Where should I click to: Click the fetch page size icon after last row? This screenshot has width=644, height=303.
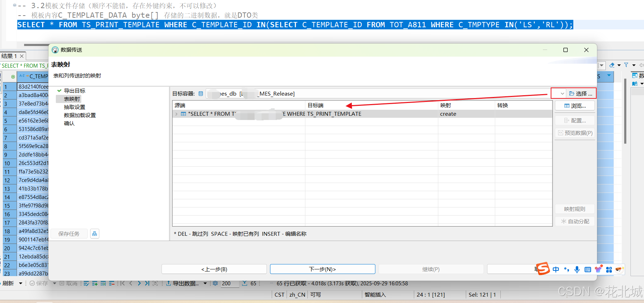point(155,283)
